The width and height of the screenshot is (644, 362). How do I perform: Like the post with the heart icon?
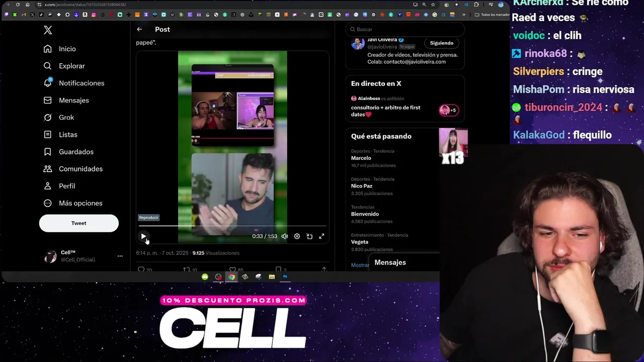click(232, 269)
